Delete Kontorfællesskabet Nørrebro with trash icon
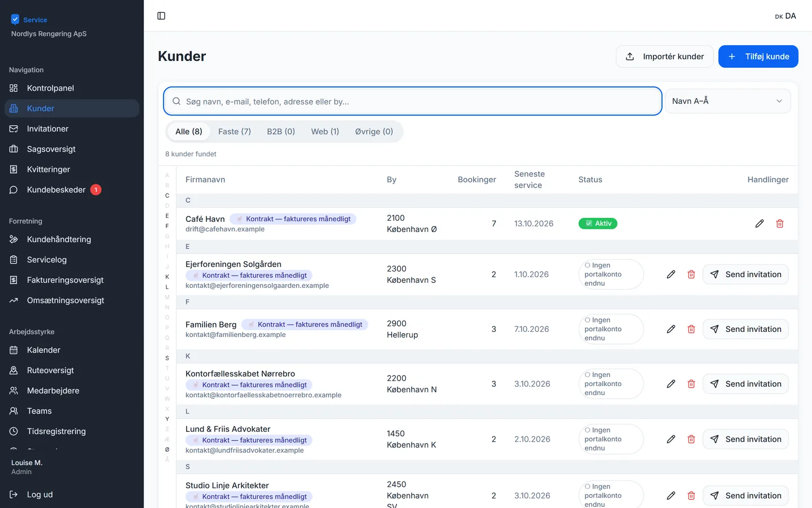This screenshot has height=508, width=812. [691, 384]
